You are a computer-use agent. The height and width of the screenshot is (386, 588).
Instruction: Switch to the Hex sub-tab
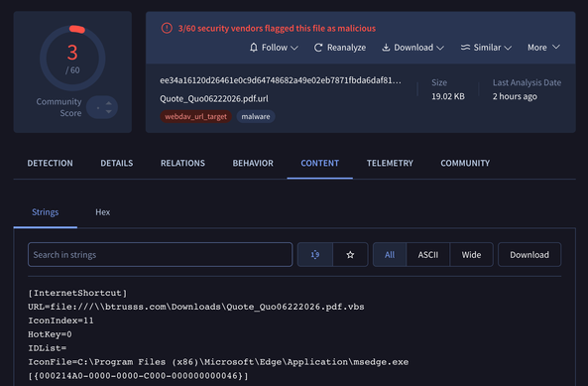pos(103,212)
